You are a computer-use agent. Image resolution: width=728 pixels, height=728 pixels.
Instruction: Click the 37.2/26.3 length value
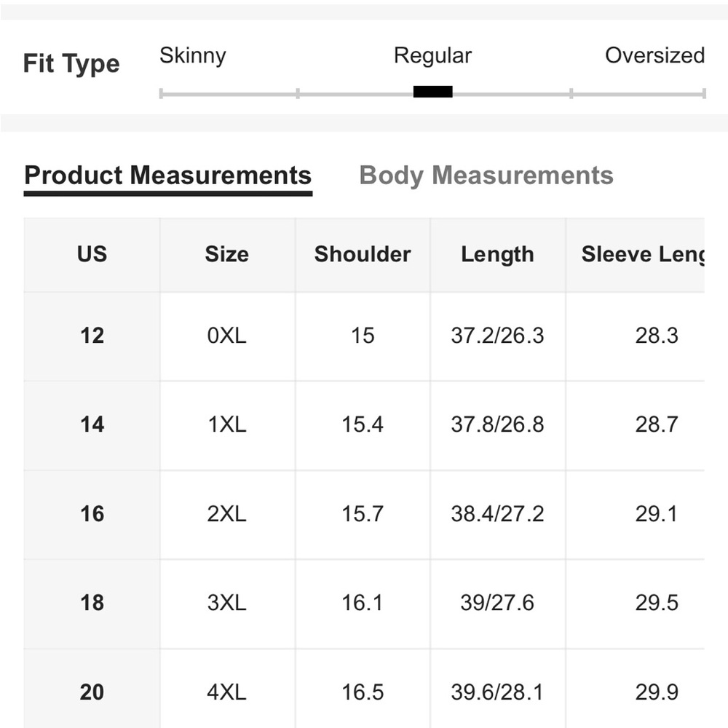point(498,336)
